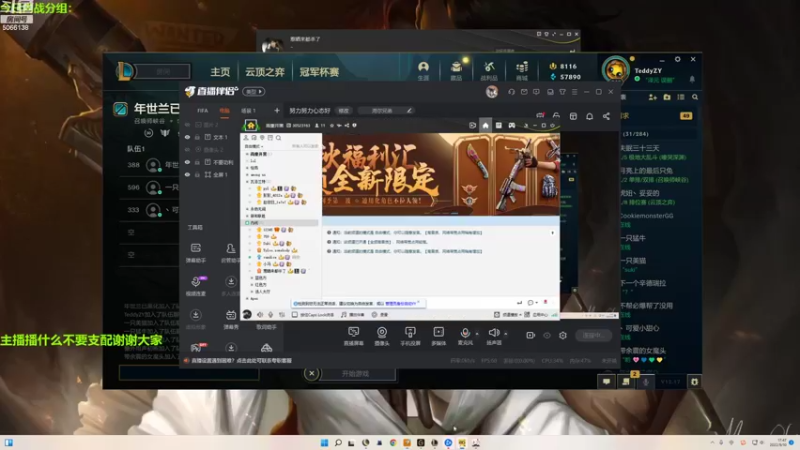Open notifications bell in broadcast app

point(589,116)
